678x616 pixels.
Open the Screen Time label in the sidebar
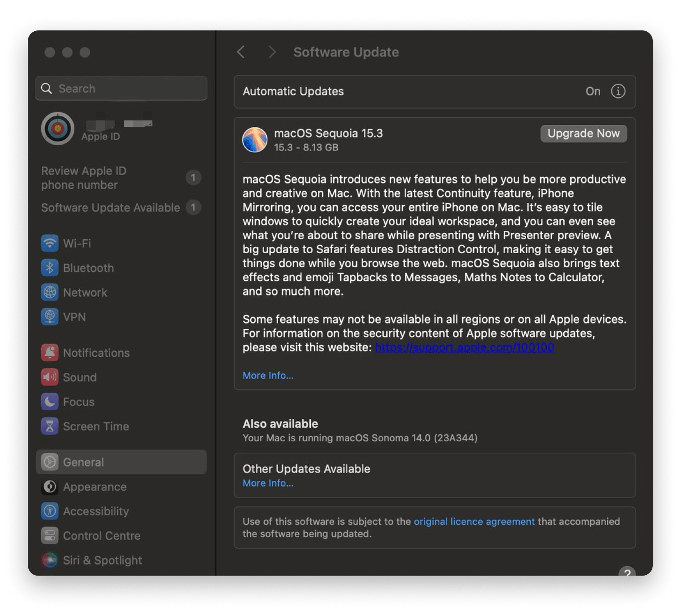pyautogui.click(x=96, y=426)
